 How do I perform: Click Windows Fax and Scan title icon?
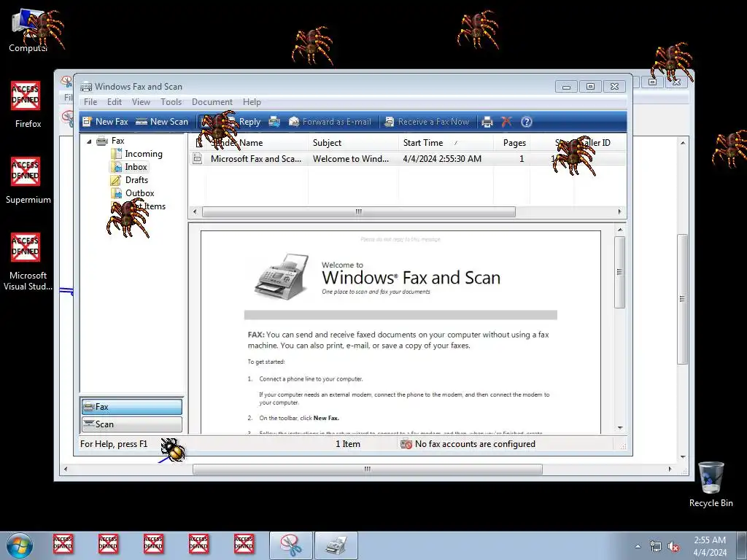click(86, 87)
